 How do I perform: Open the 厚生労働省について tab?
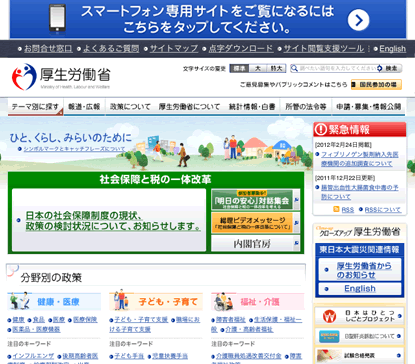(x=189, y=107)
